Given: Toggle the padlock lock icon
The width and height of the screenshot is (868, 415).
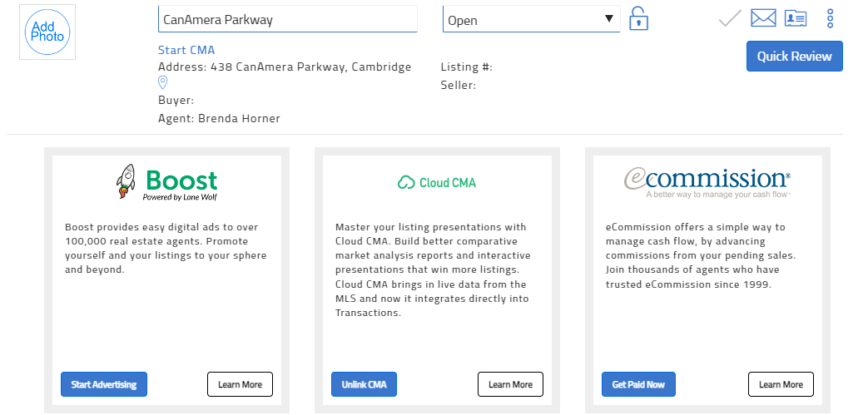Looking at the screenshot, I should pos(638,18).
